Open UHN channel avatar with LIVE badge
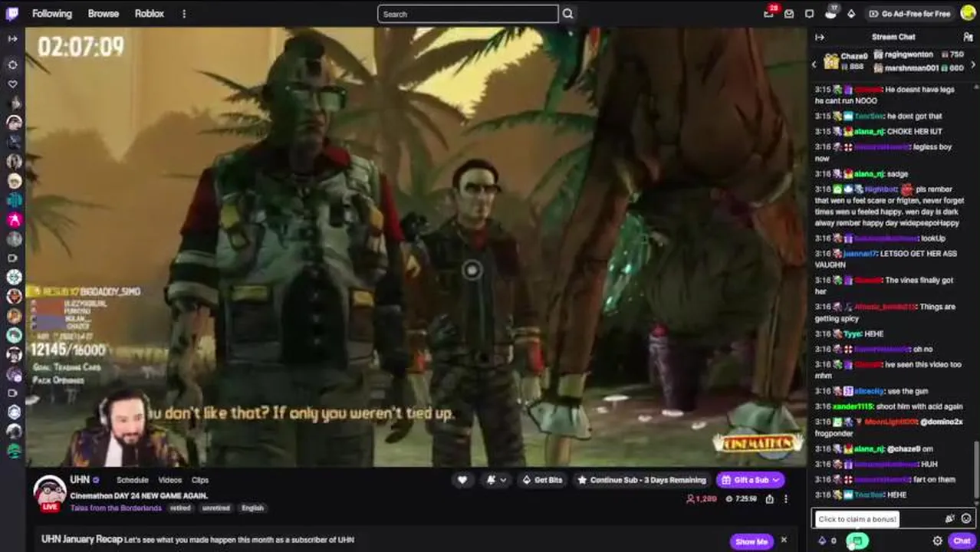 (50, 492)
